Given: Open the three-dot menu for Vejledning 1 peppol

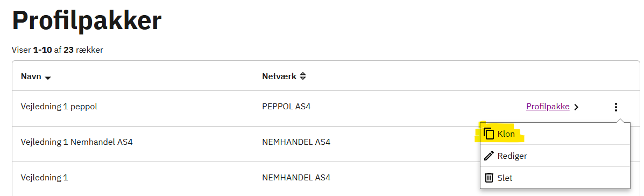Looking at the screenshot, I should click(615, 107).
